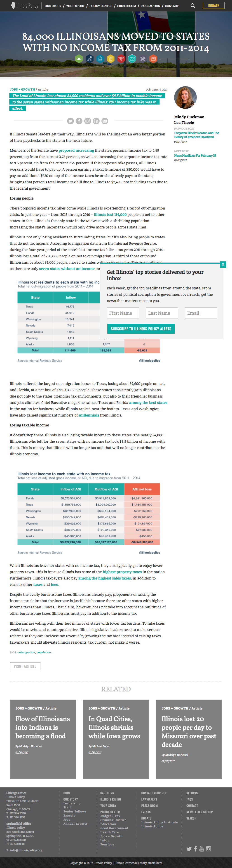Click the red medical hexagon icon
Screen dimensions: 232x868
point(121,59)
